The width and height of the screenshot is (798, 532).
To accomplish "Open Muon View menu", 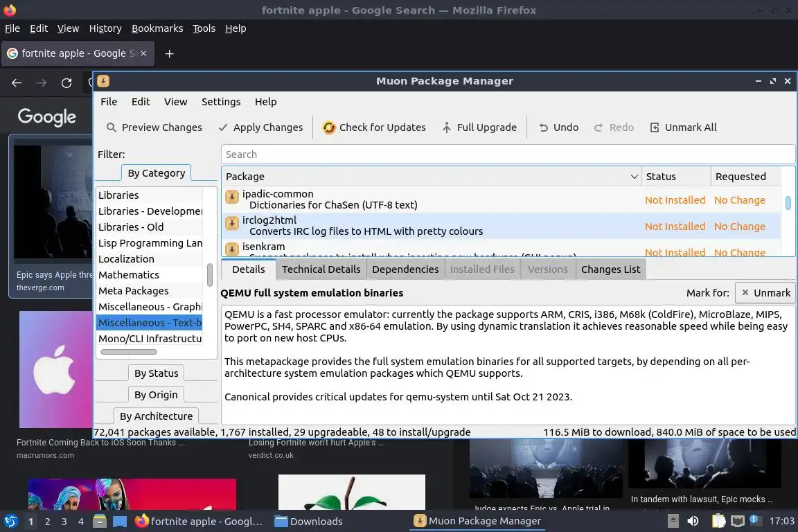I will [175, 102].
